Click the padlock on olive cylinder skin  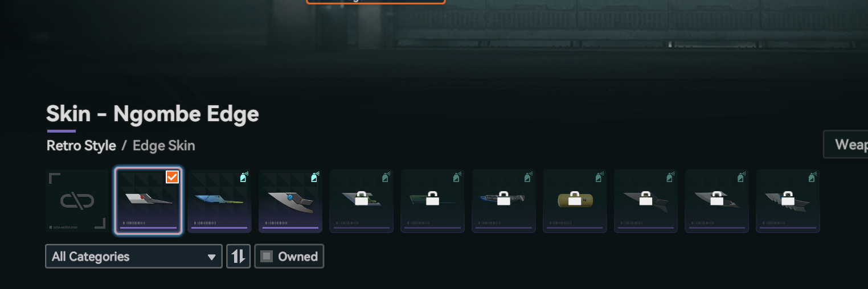575,198
